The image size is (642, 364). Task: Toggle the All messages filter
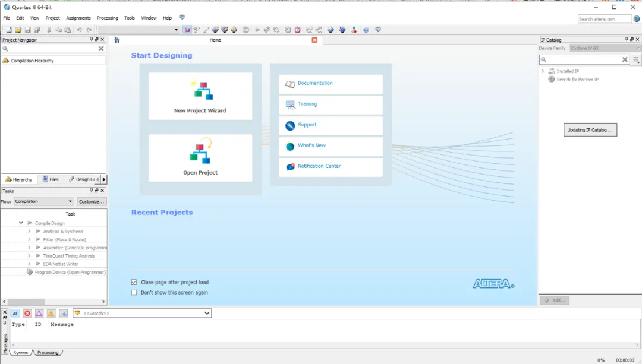click(15, 314)
